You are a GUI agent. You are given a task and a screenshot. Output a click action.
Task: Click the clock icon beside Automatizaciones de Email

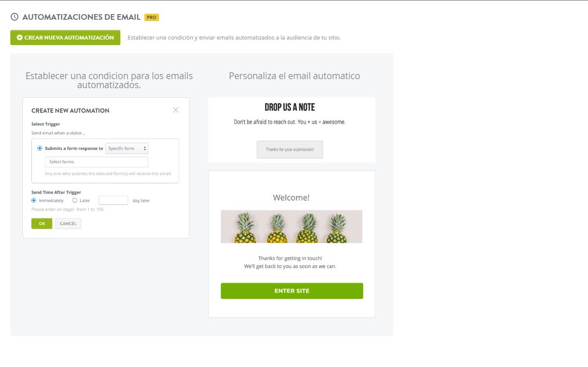pyautogui.click(x=15, y=17)
